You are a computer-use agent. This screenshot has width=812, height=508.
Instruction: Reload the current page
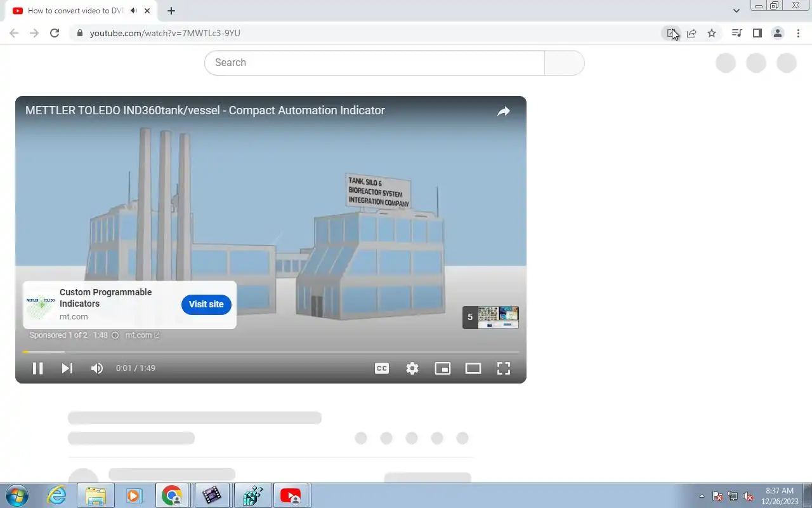[x=55, y=33]
